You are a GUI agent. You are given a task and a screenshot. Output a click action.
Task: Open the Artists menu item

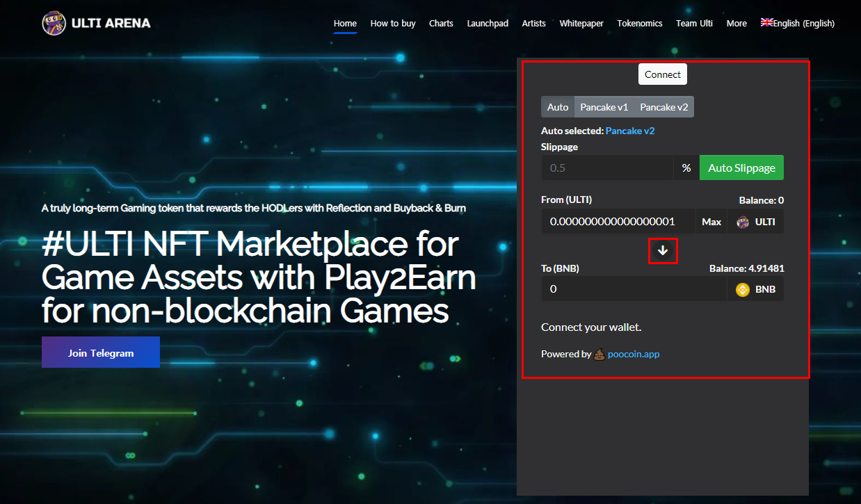coord(534,23)
